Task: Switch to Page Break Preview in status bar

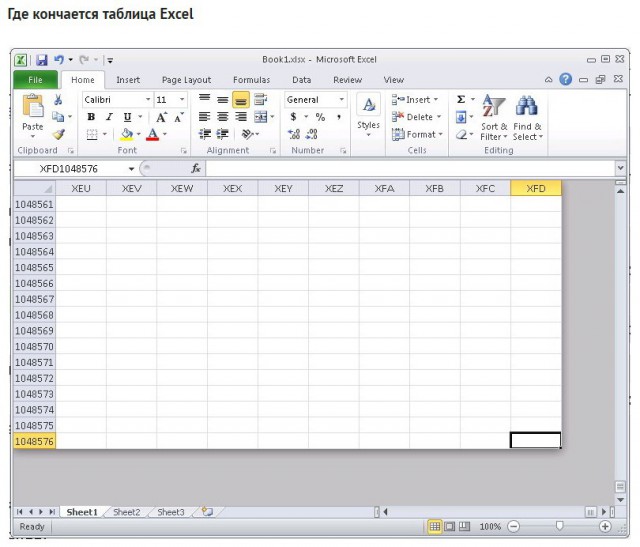Action: (x=464, y=527)
